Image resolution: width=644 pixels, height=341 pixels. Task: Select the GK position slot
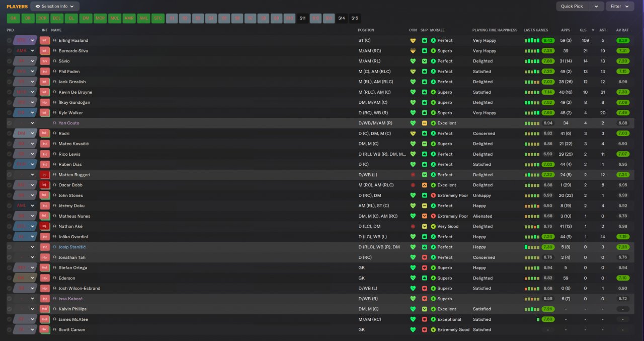14,18
